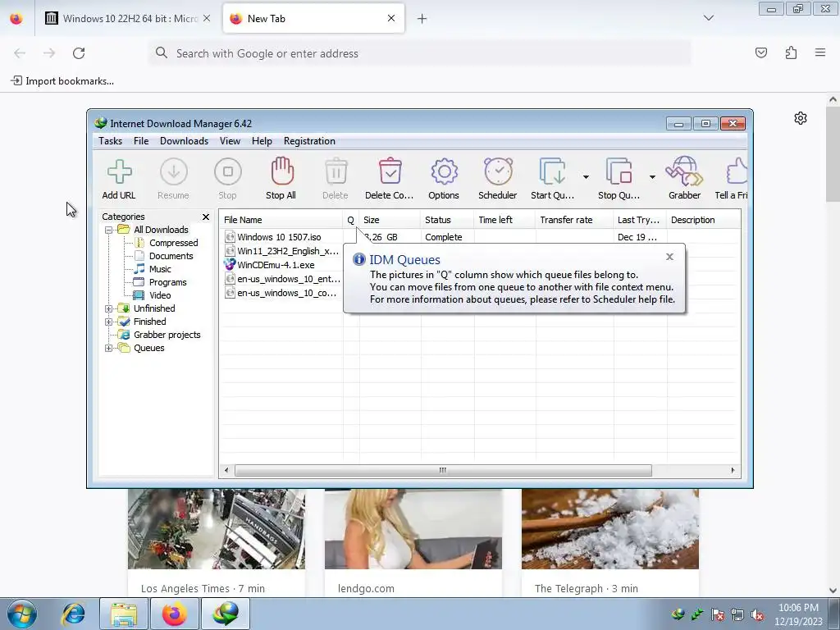The width and height of the screenshot is (840, 630).
Task: Sort by the Time left column header
Action: tap(504, 220)
